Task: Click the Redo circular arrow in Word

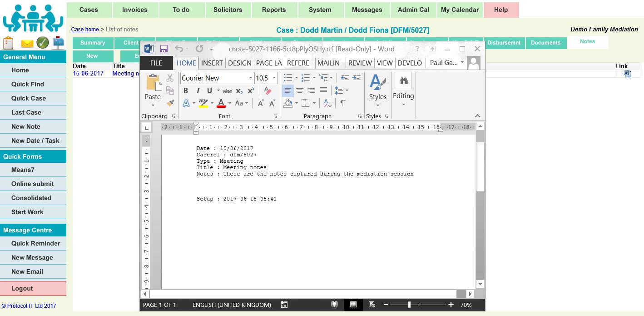Action: click(x=199, y=49)
